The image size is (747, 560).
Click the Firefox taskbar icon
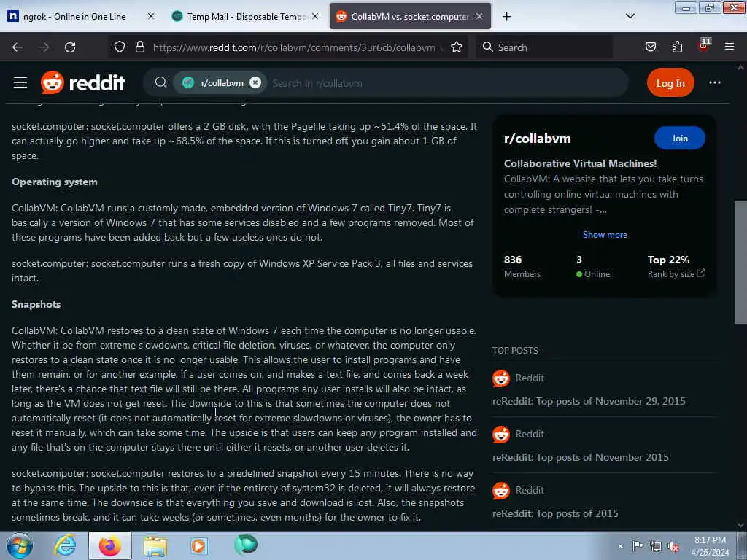110,545
